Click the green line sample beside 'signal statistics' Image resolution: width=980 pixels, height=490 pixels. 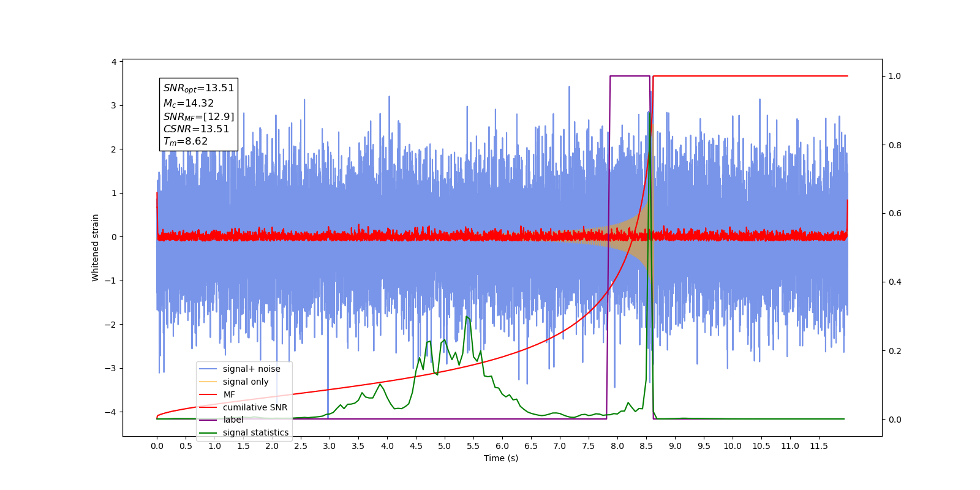[x=208, y=432]
